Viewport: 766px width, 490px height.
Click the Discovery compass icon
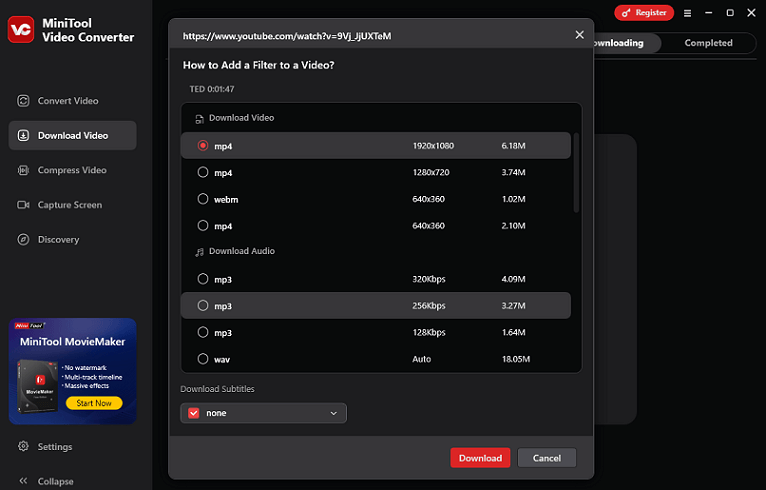point(23,239)
